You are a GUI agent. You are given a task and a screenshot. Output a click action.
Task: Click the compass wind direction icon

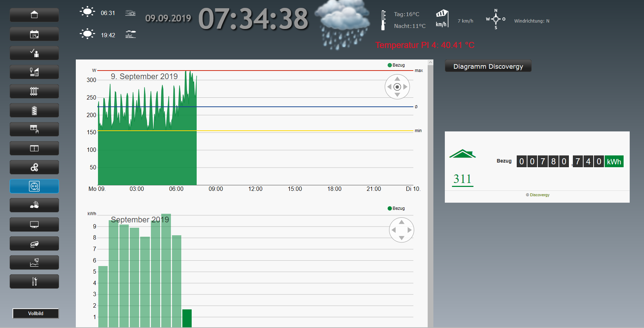(496, 19)
